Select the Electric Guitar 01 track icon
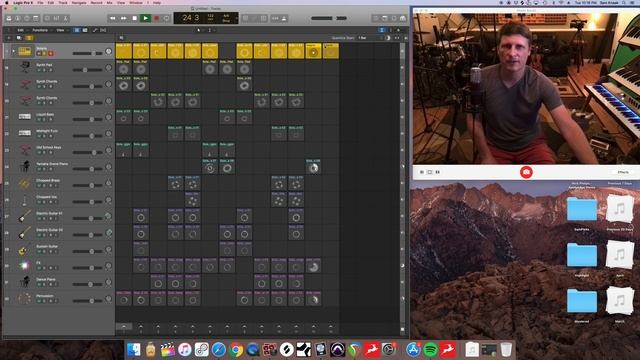This screenshot has width=640, height=360. click(x=24, y=216)
